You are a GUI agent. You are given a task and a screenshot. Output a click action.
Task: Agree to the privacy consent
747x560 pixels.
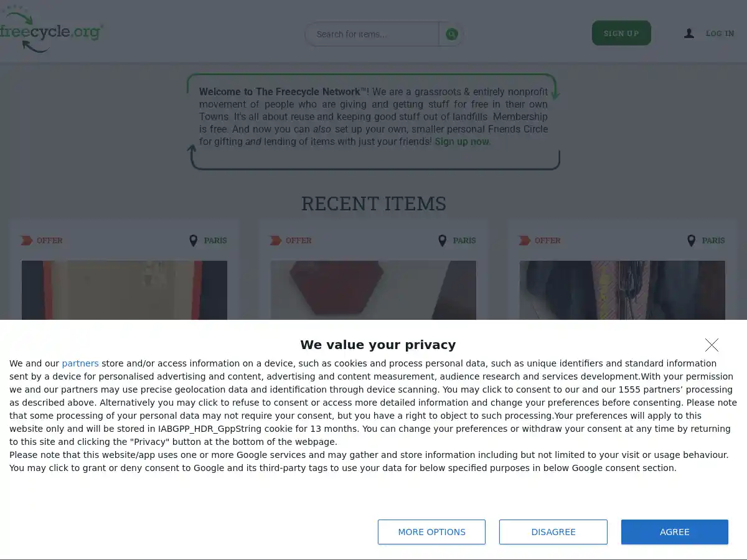point(674,532)
